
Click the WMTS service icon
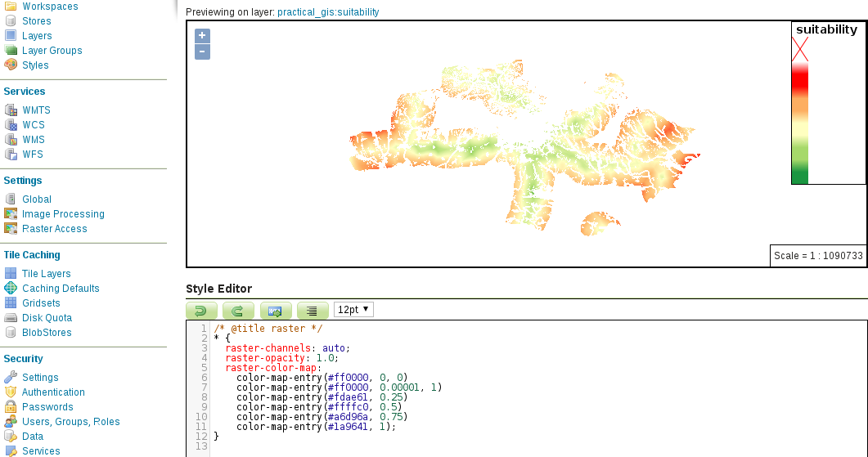pyautogui.click(x=11, y=110)
